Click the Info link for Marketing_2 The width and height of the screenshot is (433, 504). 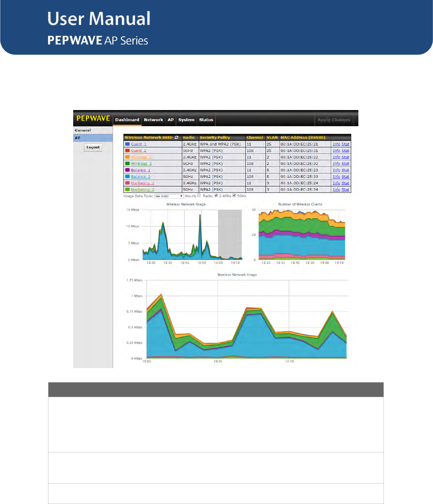pos(336,189)
